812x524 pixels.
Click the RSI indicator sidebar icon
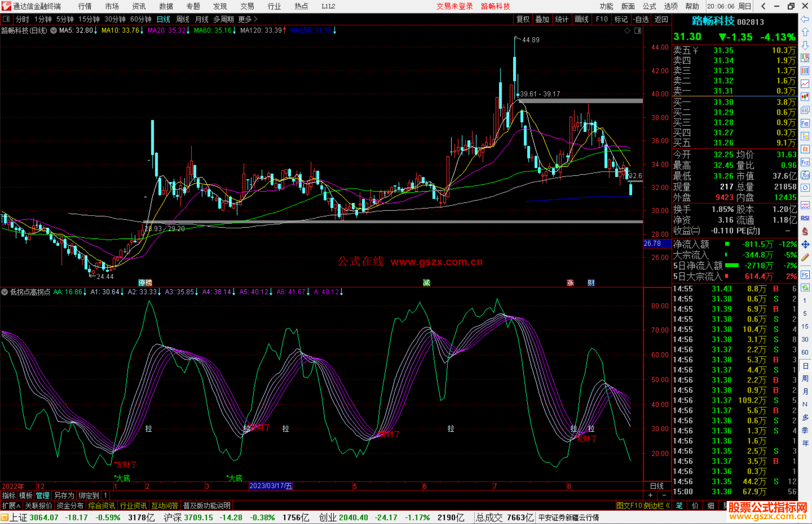coord(805,218)
